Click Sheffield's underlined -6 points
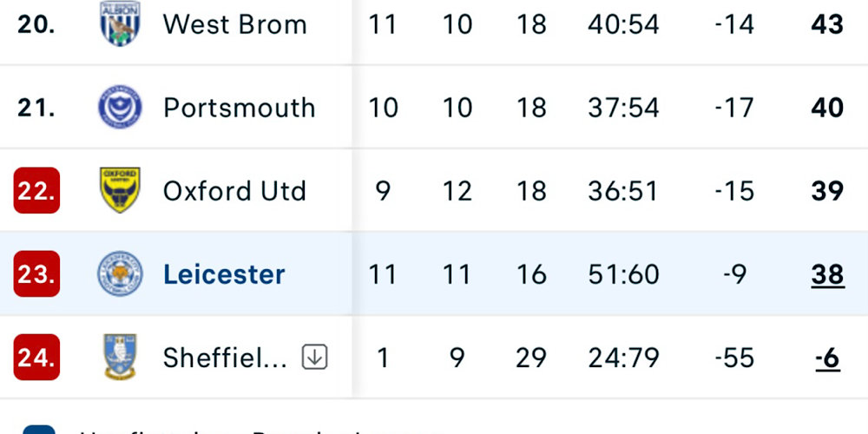The height and width of the screenshot is (434, 868). [x=827, y=358]
